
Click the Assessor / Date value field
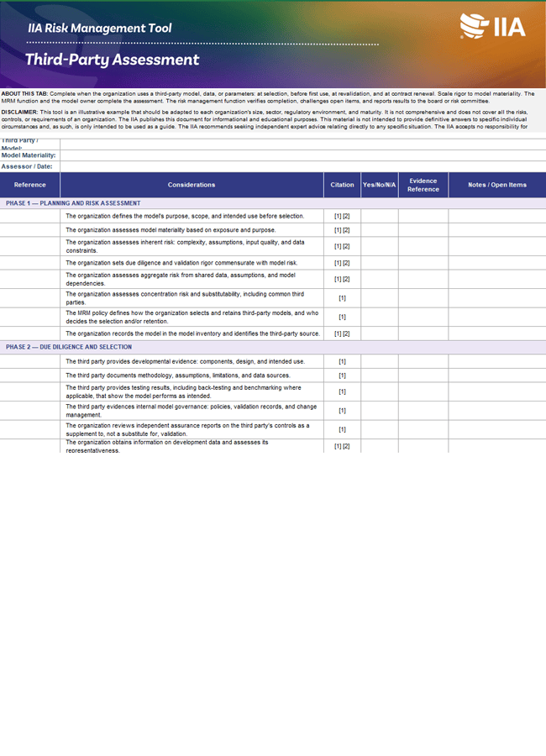pyautogui.click(x=303, y=166)
